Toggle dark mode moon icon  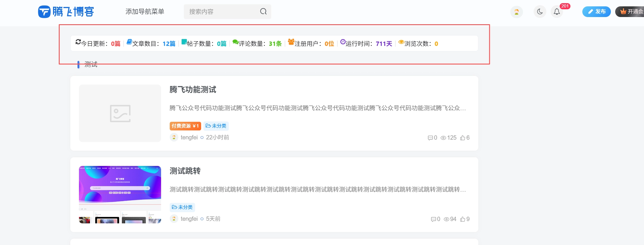tap(540, 12)
